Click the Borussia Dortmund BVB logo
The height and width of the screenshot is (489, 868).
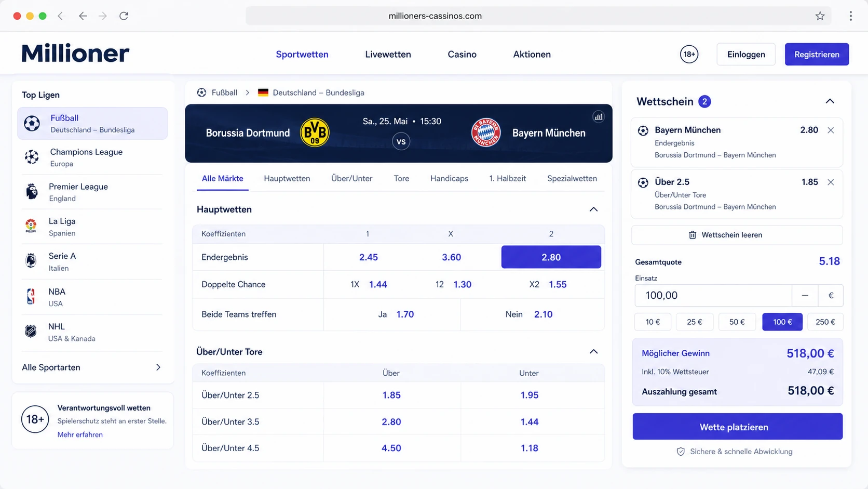[x=315, y=133]
